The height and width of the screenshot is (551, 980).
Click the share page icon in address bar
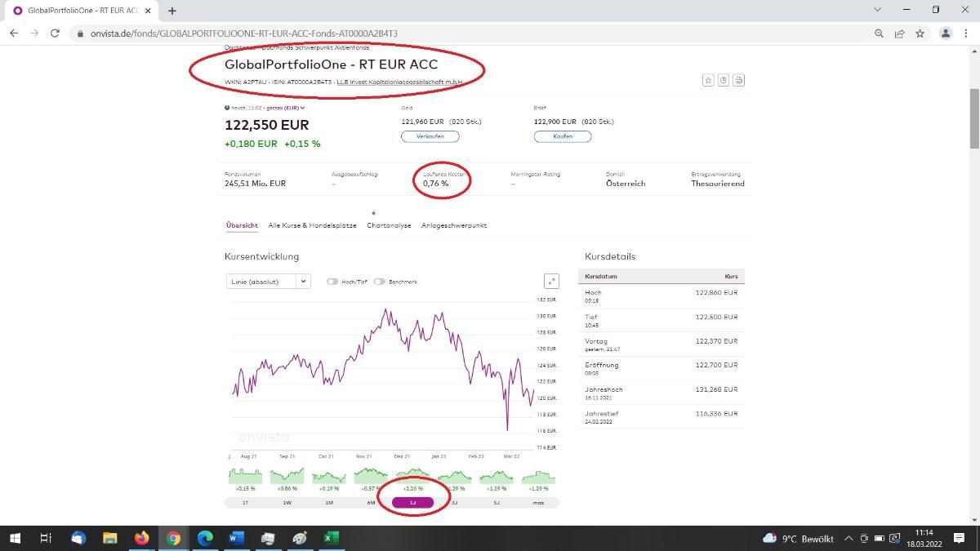[x=899, y=33]
